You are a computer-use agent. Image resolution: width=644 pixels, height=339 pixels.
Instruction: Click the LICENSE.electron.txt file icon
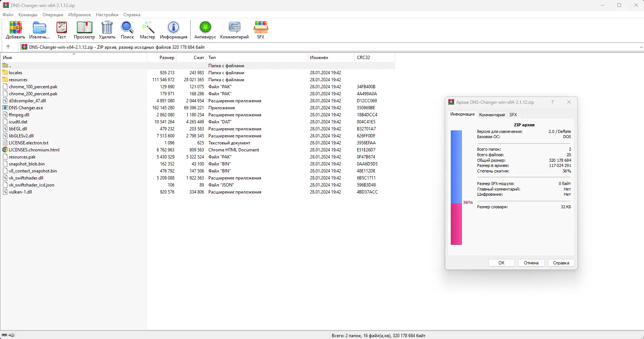pos(5,143)
